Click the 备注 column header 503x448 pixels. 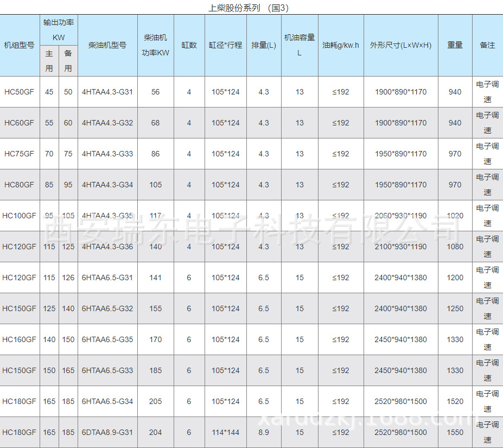(x=488, y=45)
